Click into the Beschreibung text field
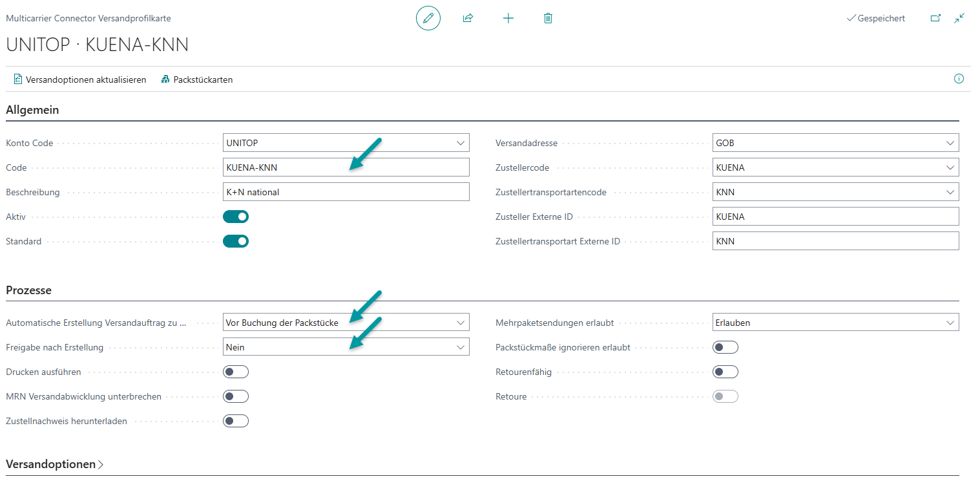The height and width of the screenshot is (492, 980). coord(346,192)
